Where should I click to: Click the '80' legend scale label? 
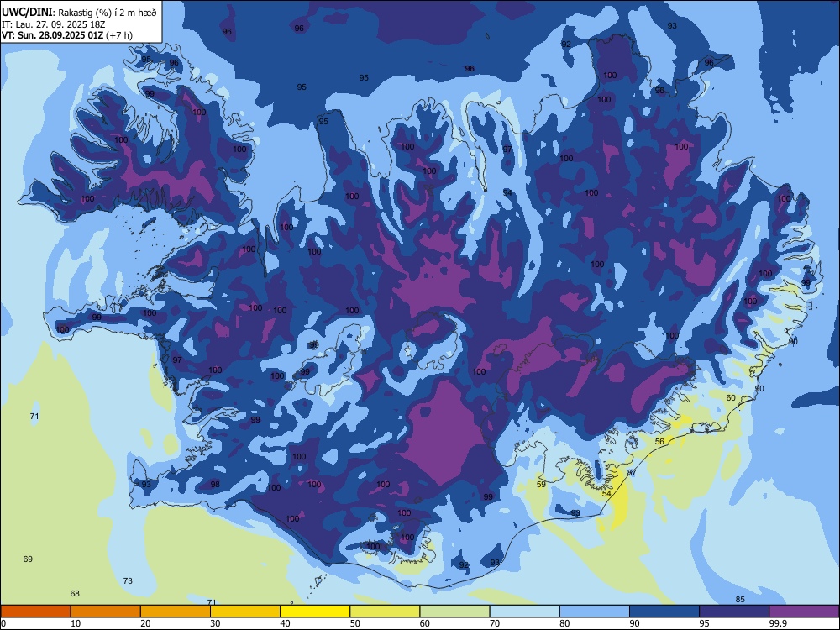(564, 623)
